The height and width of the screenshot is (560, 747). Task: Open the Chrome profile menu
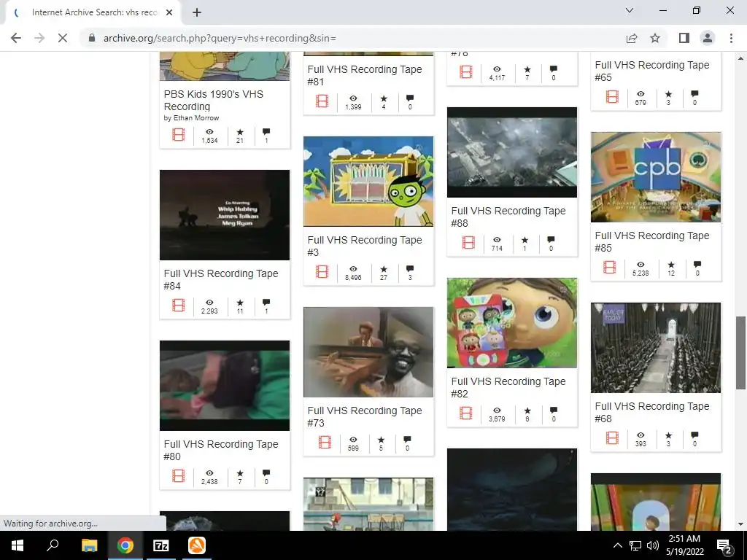tap(708, 38)
